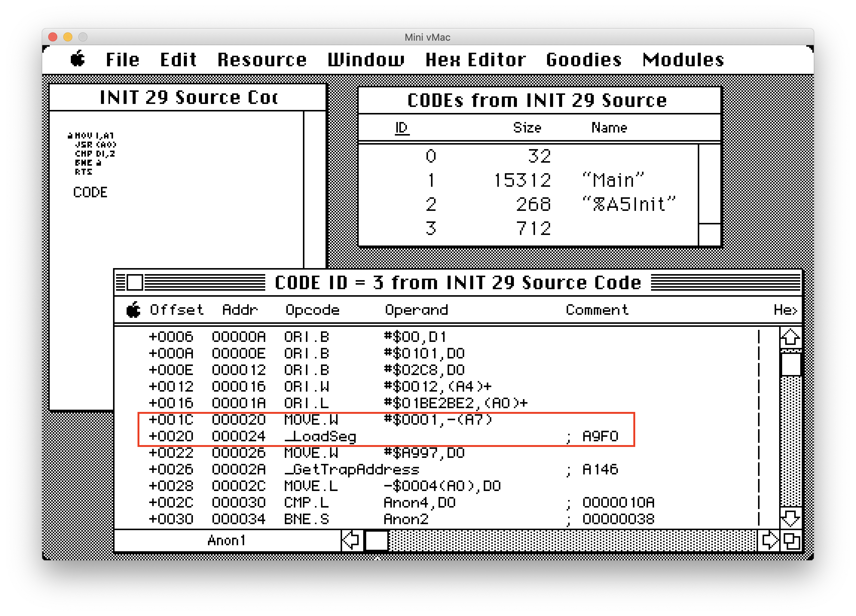The image size is (856, 616).
Task: Click the Operand column header
Action: point(416,310)
